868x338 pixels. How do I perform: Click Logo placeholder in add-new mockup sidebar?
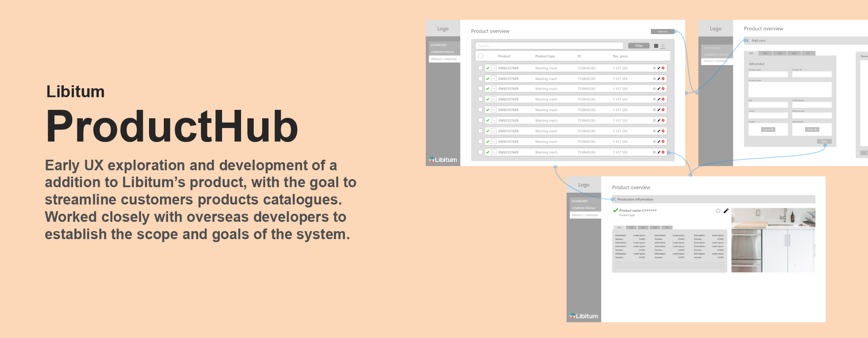(716, 29)
